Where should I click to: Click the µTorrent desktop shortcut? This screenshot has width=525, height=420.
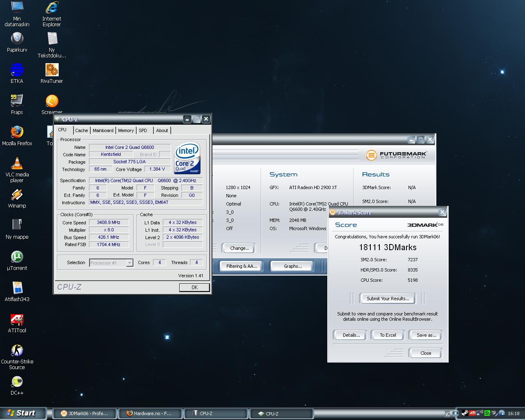tap(17, 260)
